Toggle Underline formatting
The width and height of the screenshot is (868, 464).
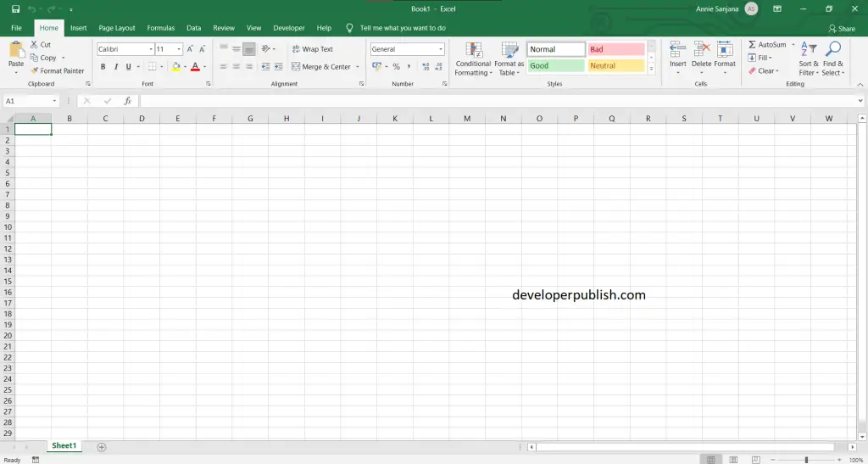tap(129, 67)
